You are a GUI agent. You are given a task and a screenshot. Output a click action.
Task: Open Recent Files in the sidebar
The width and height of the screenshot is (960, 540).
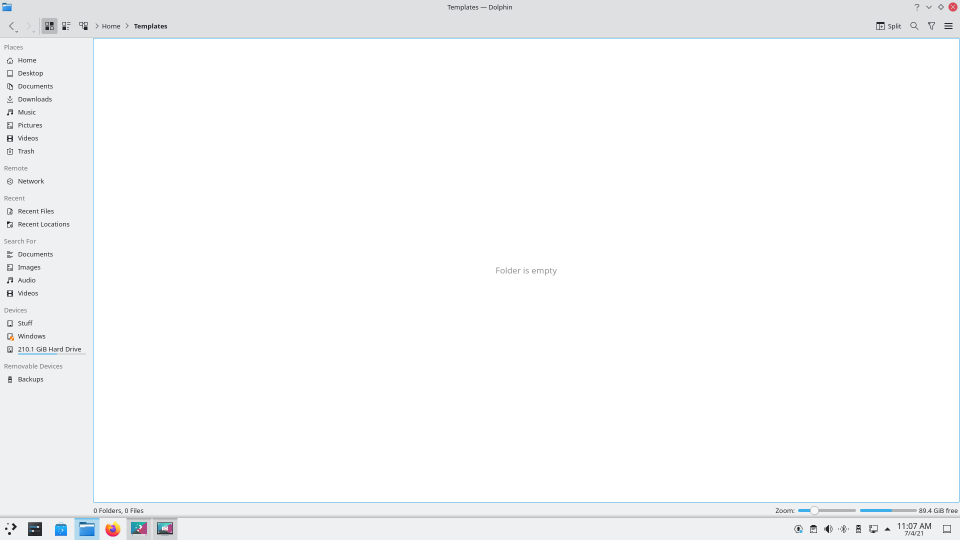(x=36, y=211)
